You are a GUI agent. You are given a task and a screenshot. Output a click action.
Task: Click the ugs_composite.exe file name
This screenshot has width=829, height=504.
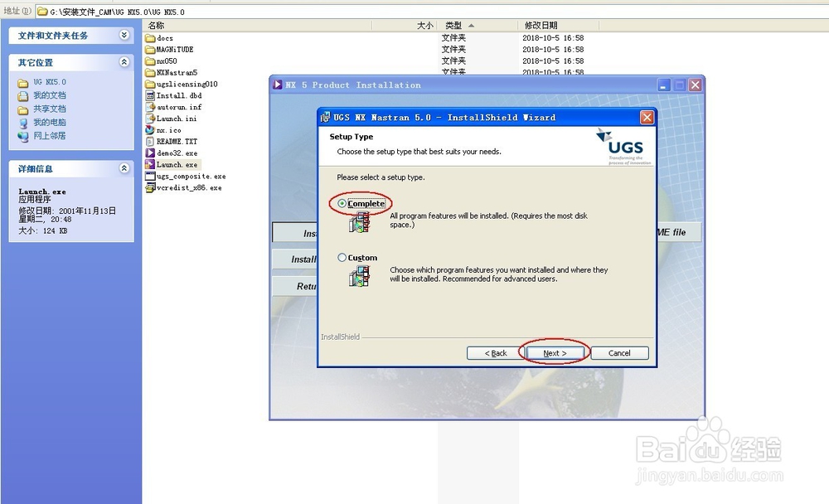191,177
